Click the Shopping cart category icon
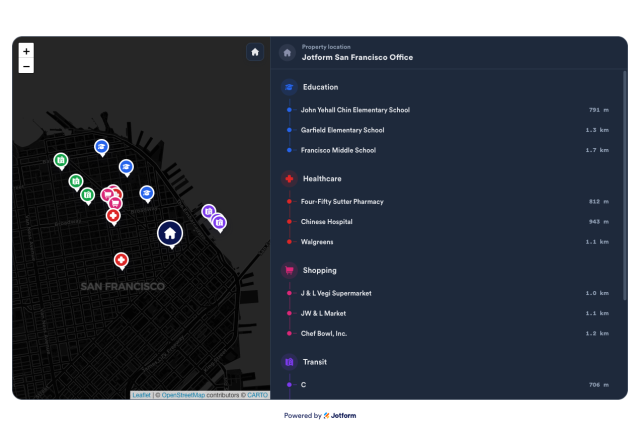The image size is (640, 433). (289, 270)
